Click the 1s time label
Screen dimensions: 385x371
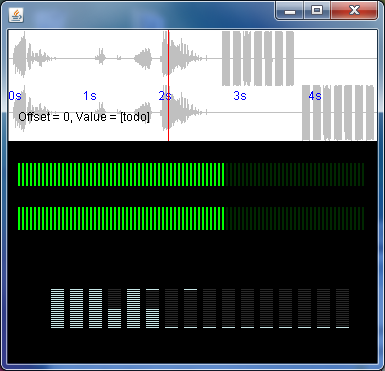(90, 96)
